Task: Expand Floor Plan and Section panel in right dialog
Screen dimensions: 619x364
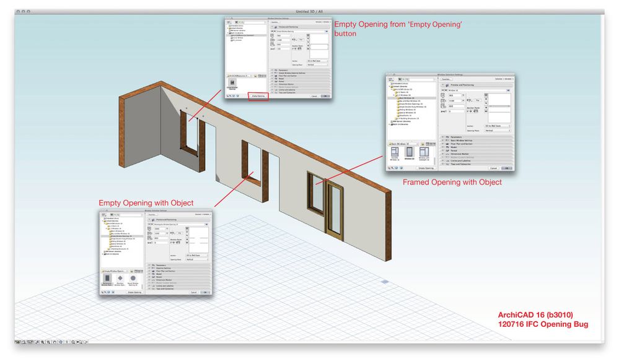Action: 443,144
